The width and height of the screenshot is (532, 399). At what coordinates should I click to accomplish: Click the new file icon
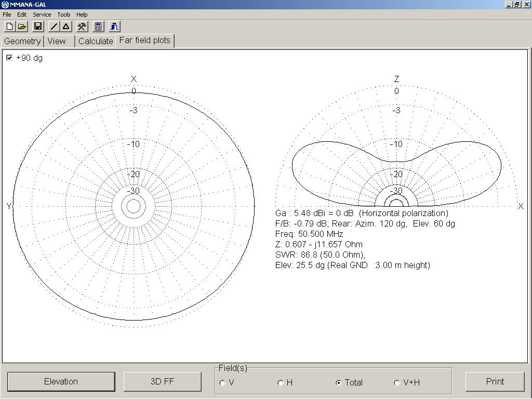9,26
